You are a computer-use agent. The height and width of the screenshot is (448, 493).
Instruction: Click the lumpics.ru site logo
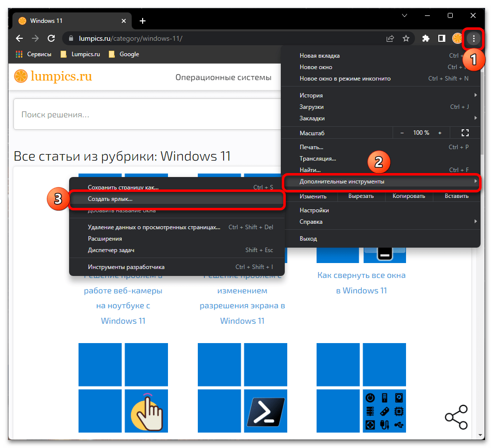[53, 76]
